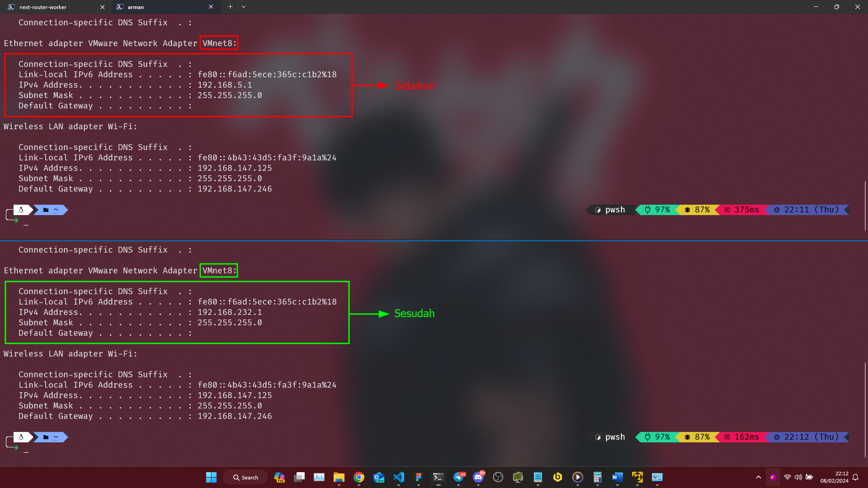Open Visual Studio Code from the taskbar

[x=399, y=478]
